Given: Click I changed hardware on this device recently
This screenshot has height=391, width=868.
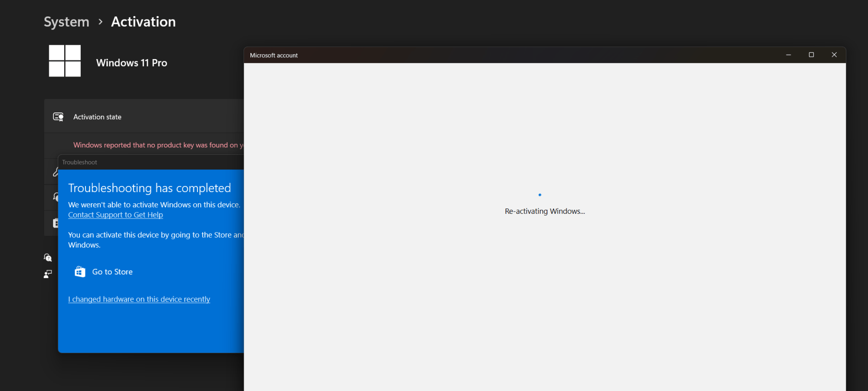Looking at the screenshot, I should [139, 299].
